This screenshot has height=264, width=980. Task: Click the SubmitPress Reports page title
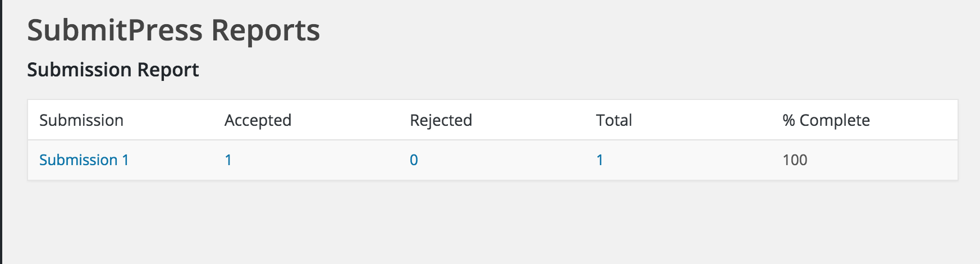pyautogui.click(x=173, y=30)
